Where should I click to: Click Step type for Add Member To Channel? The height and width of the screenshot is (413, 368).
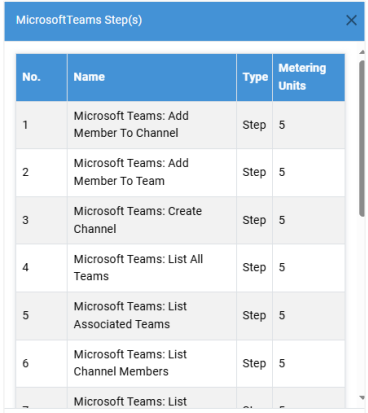[254, 125]
